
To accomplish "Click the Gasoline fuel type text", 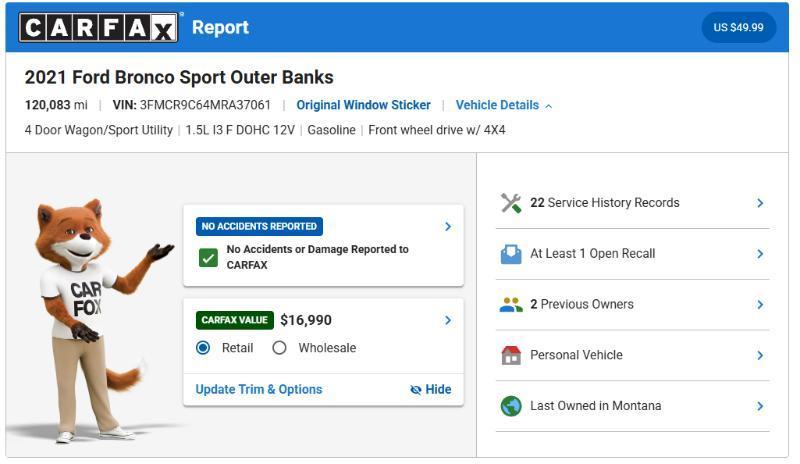I will (331, 130).
